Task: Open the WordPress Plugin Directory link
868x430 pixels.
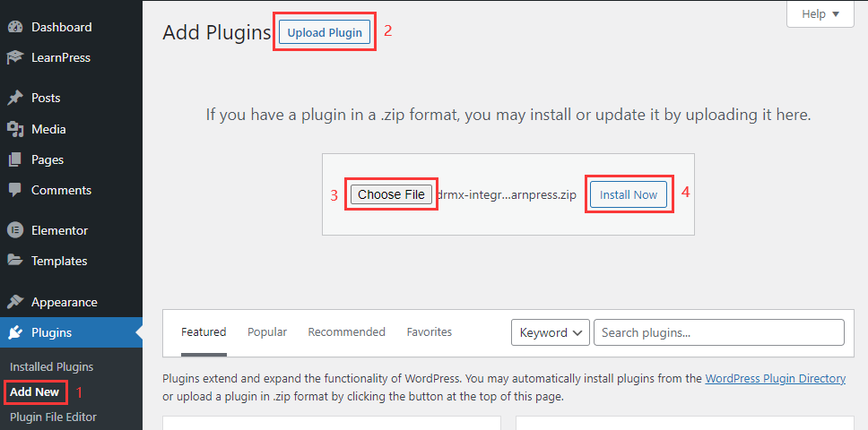Action: (775, 378)
